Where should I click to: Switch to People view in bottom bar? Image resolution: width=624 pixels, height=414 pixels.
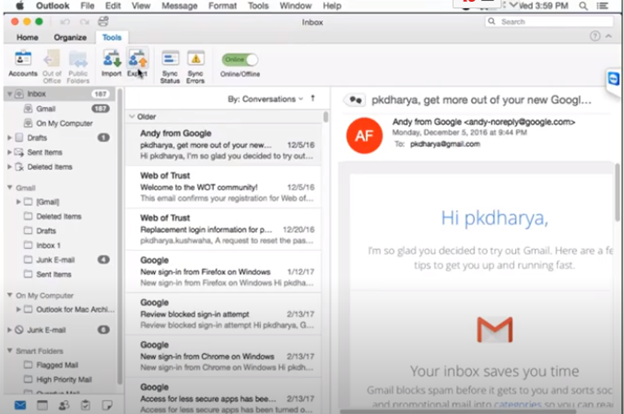[x=64, y=405]
